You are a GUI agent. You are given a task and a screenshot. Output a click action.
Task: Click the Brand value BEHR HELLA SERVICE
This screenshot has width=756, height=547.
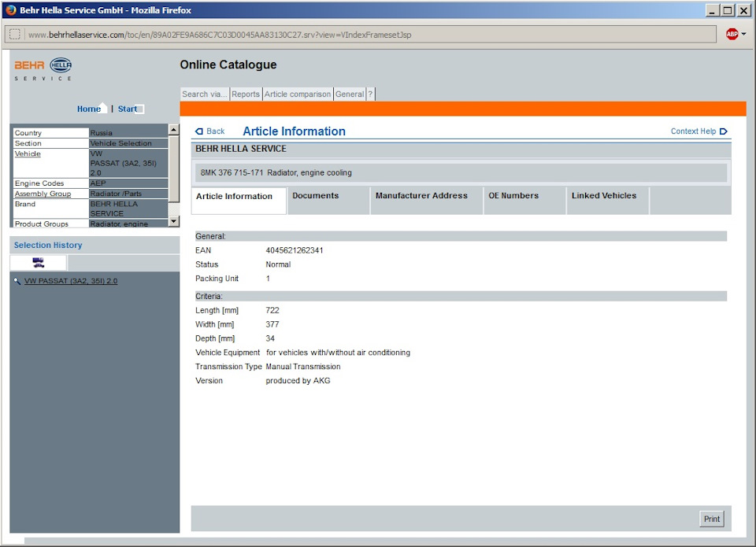pos(113,209)
